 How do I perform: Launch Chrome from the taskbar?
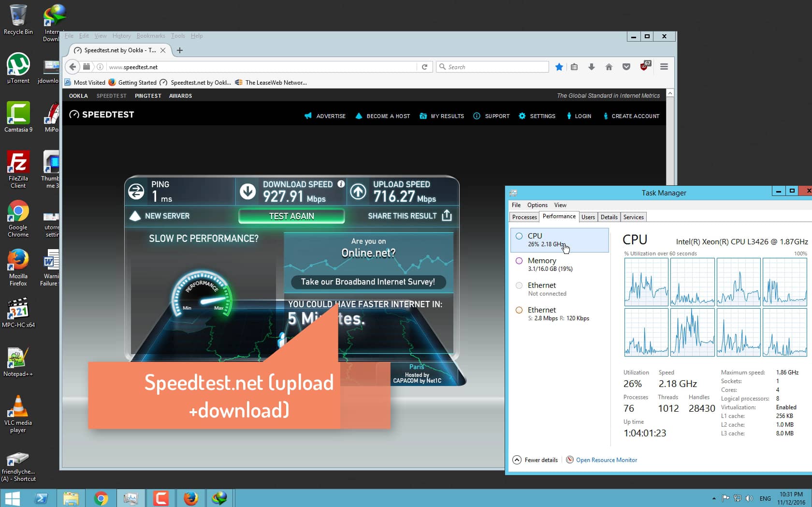(101, 498)
